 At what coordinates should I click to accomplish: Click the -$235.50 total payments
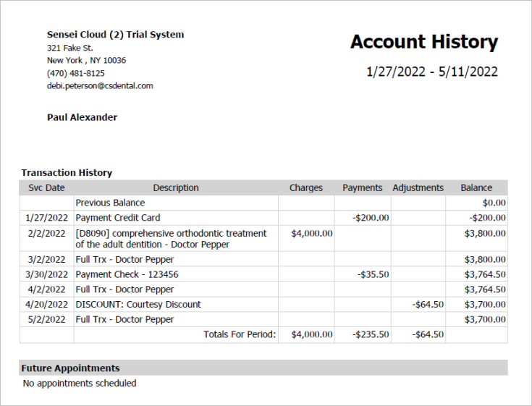coord(371,334)
